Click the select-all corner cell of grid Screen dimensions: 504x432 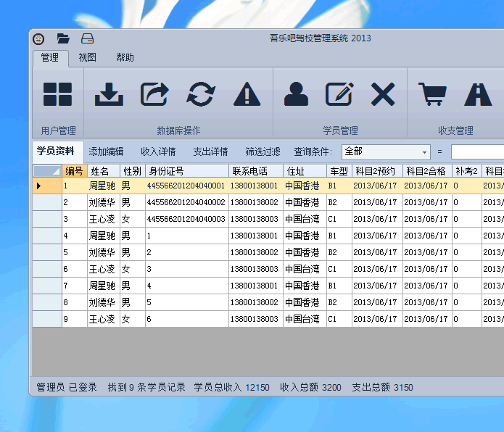47,171
